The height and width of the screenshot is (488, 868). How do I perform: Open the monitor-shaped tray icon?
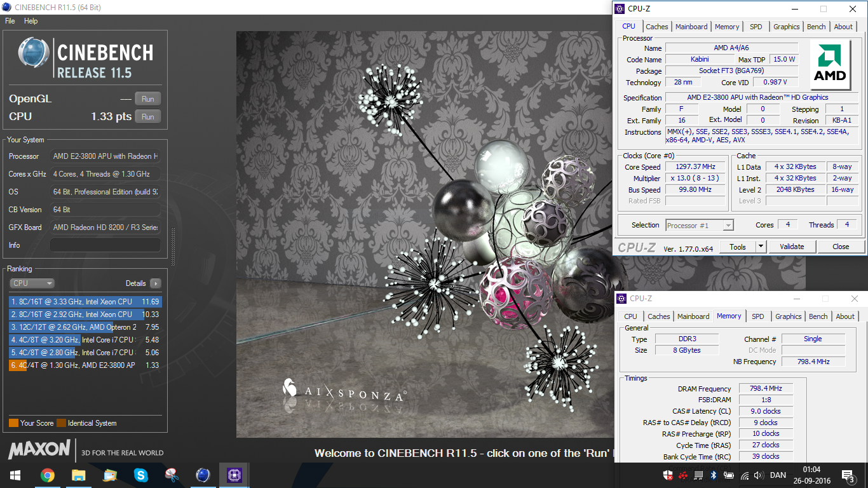pyautogui.click(x=698, y=475)
